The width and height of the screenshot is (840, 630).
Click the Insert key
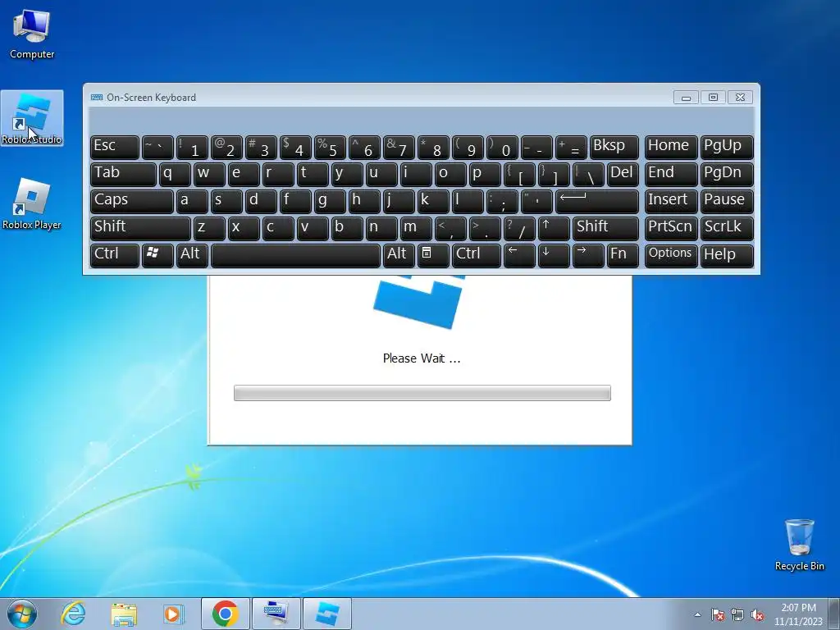tap(671, 201)
